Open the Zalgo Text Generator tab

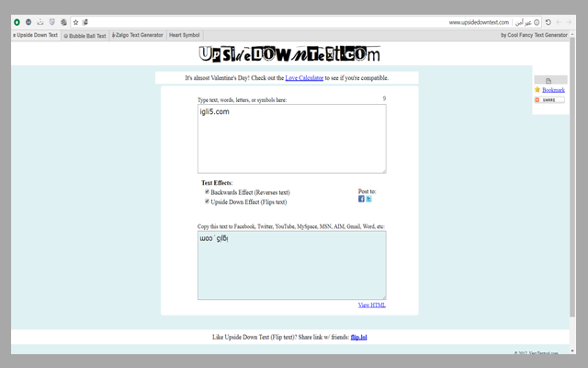(x=137, y=36)
